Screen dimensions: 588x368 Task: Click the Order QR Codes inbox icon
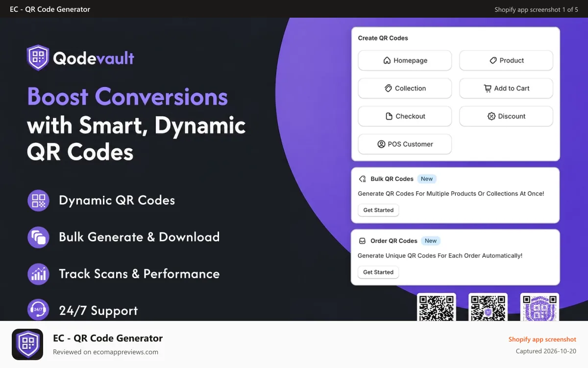coord(363,241)
